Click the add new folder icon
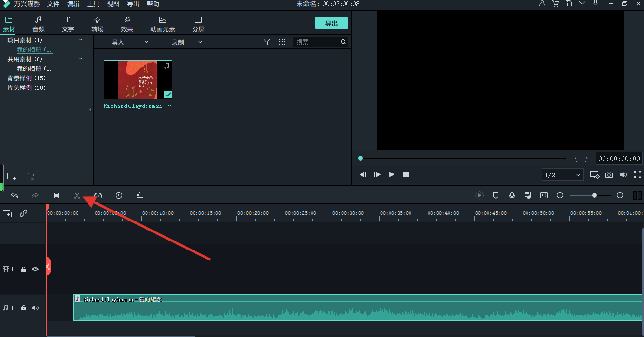Viewport: 644px width, 337px height. (11, 176)
